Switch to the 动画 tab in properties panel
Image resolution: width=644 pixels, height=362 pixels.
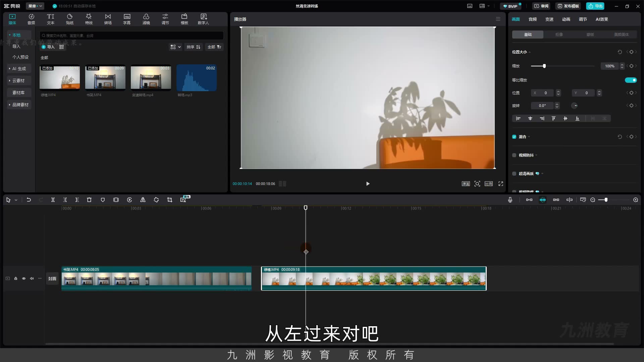point(566,19)
